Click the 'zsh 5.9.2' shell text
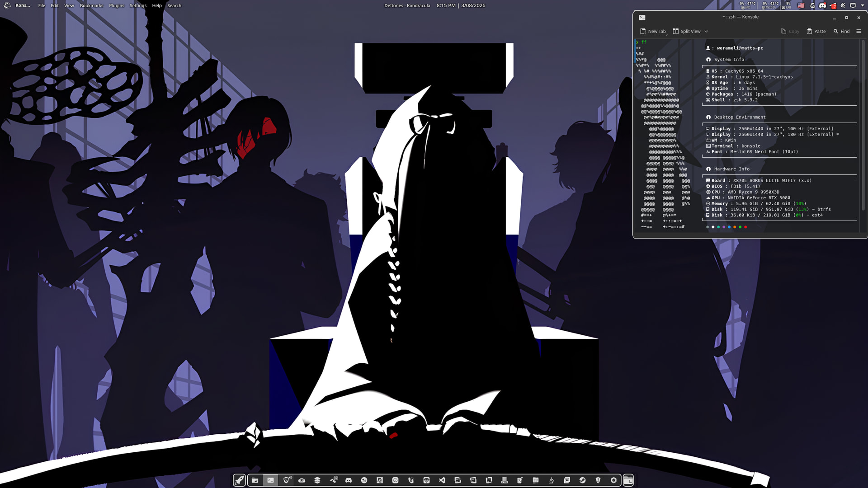868x488 pixels. pos(745,100)
